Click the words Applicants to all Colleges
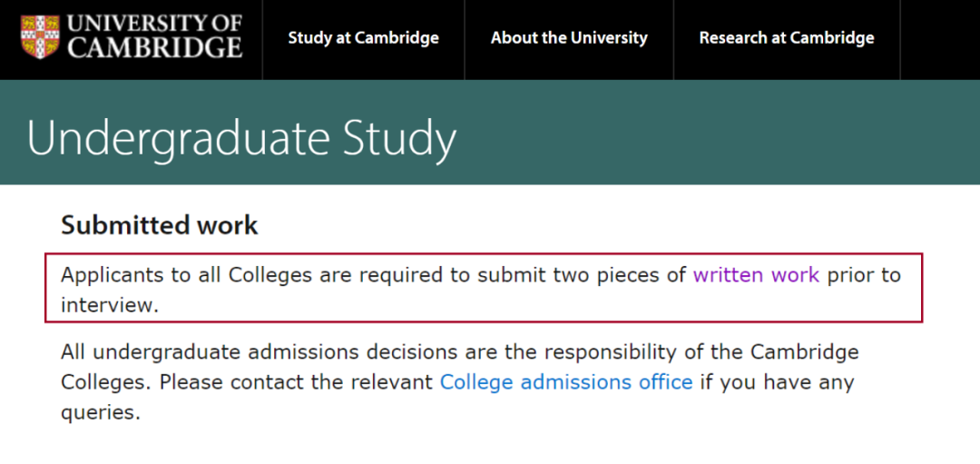980x464 pixels. pyautogui.click(x=186, y=275)
